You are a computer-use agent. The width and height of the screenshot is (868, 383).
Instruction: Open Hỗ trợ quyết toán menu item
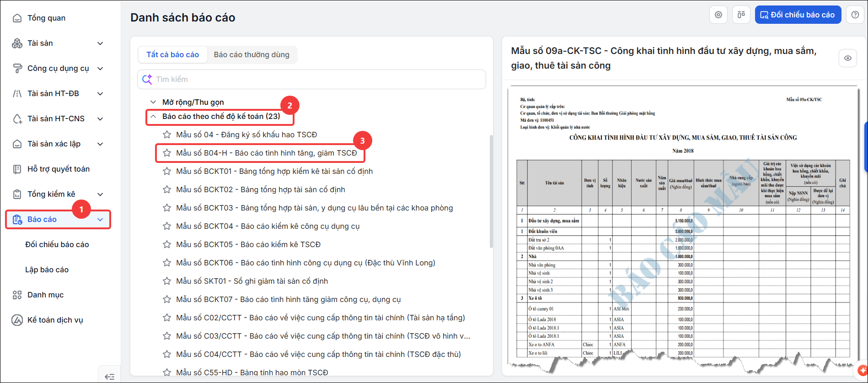(59, 169)
